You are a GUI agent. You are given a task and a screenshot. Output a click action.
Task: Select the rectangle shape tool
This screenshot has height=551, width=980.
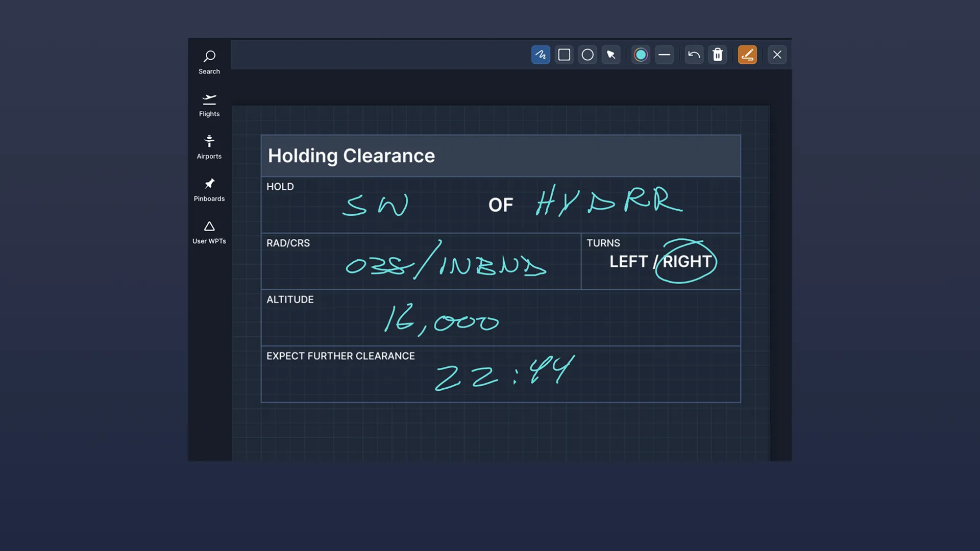[564, 55]
